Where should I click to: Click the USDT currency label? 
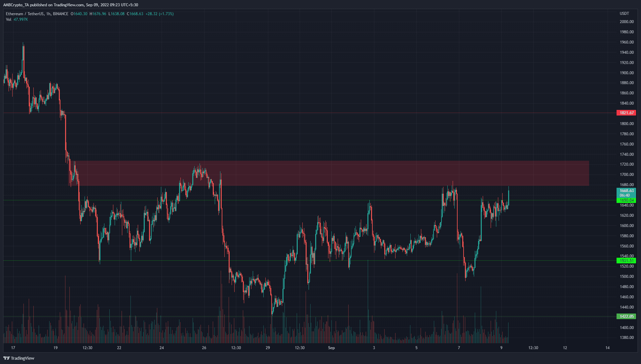tap(624, 14)
